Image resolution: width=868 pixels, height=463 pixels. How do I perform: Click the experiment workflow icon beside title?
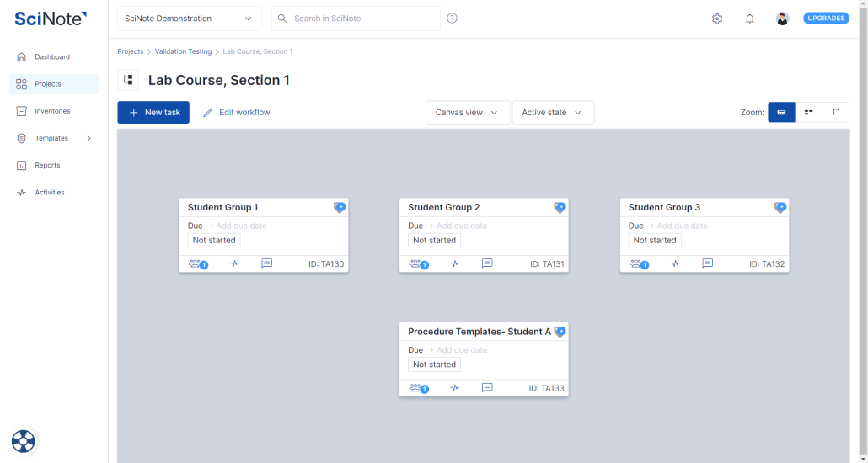128,80
